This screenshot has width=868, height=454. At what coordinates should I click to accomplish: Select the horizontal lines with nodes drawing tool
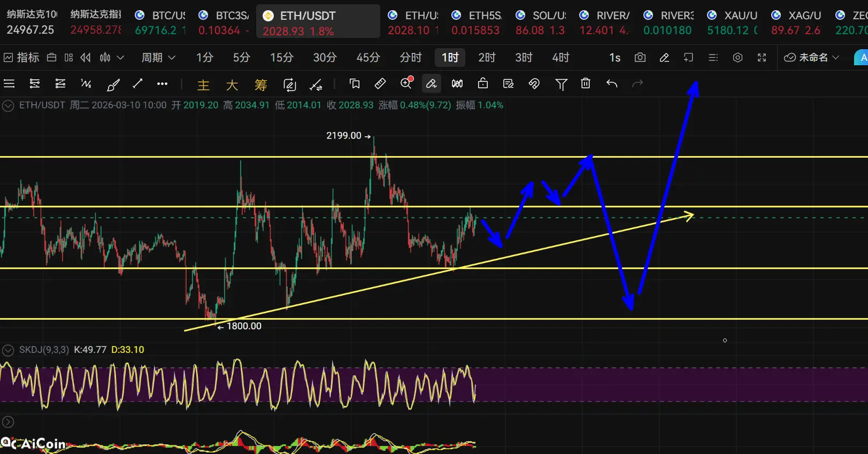[x=35, y=83]
